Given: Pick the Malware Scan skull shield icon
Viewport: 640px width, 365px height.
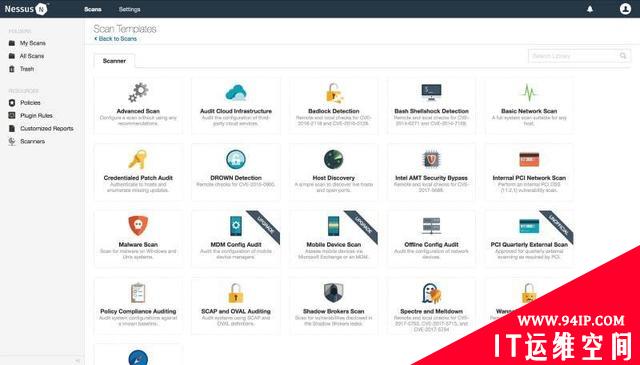Looking at the screenshot, I should pos(138,226).
